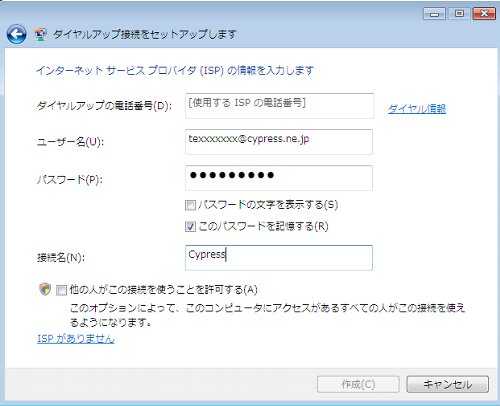Image resolution: width=500 pixels, height=406 pixels.
Task: Enable 他の人がこの接続を使うことを許可する checkbox
Action: [x=61, y=290]
